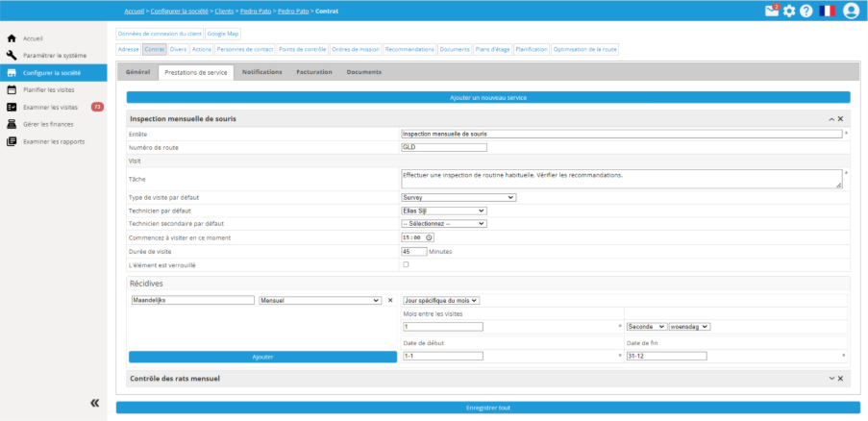This screenshot has width=868, height=421.
Task: Open the Optimisation de la route tab
Action: (584, 49)
